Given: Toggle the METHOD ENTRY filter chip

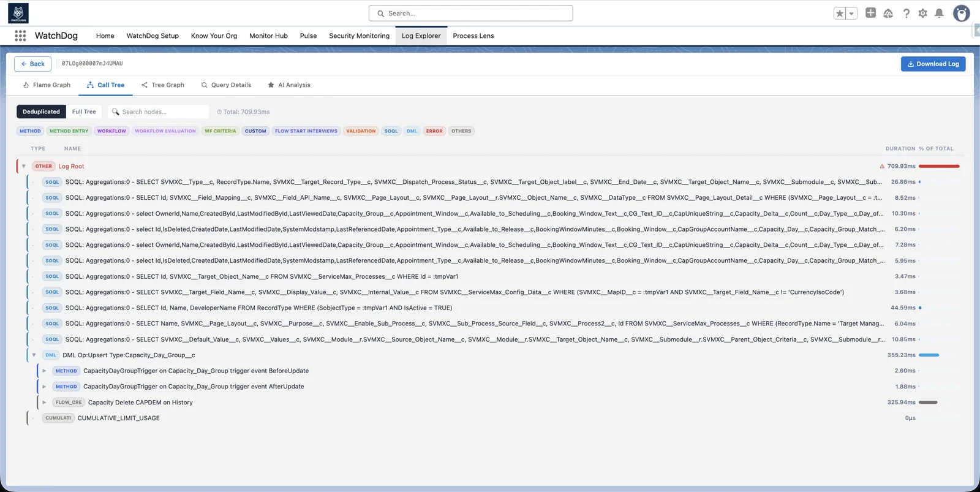Looking at the screenshot, I should coord(69,131).
